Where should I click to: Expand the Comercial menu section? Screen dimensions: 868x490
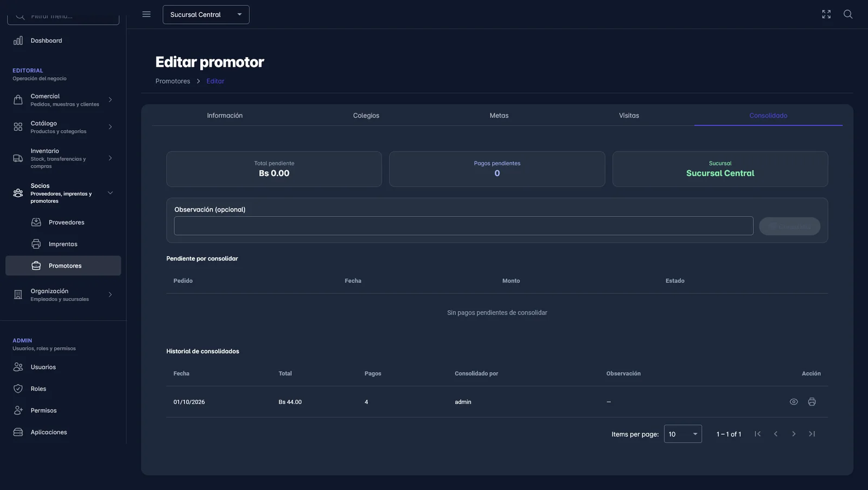[63, 100]
